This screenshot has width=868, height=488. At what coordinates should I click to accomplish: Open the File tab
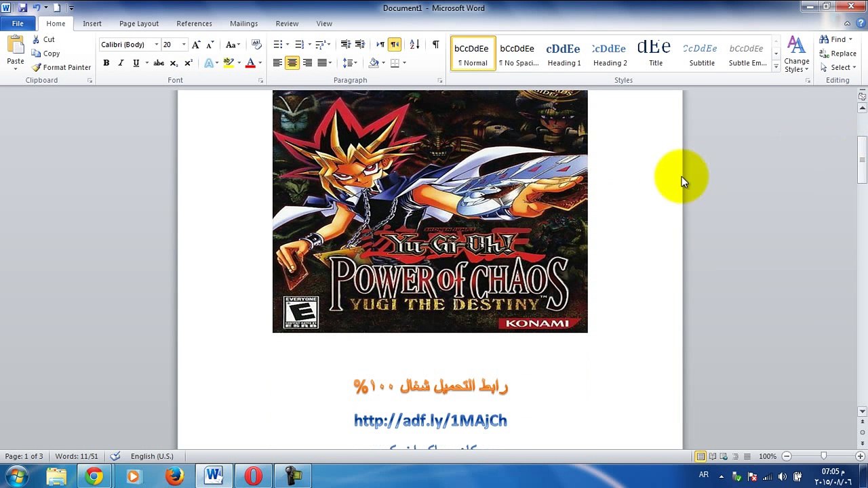tap(18, 24)
